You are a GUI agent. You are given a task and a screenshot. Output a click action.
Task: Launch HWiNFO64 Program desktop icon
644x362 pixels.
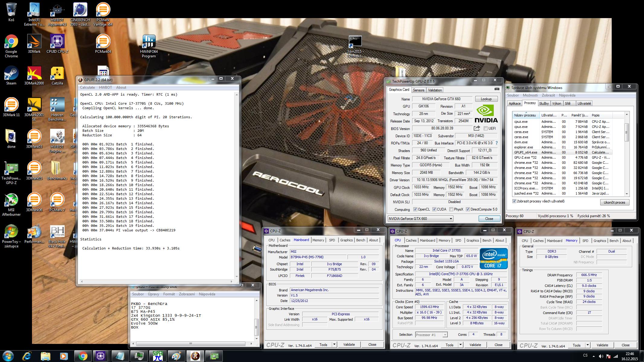pos(149,46)
